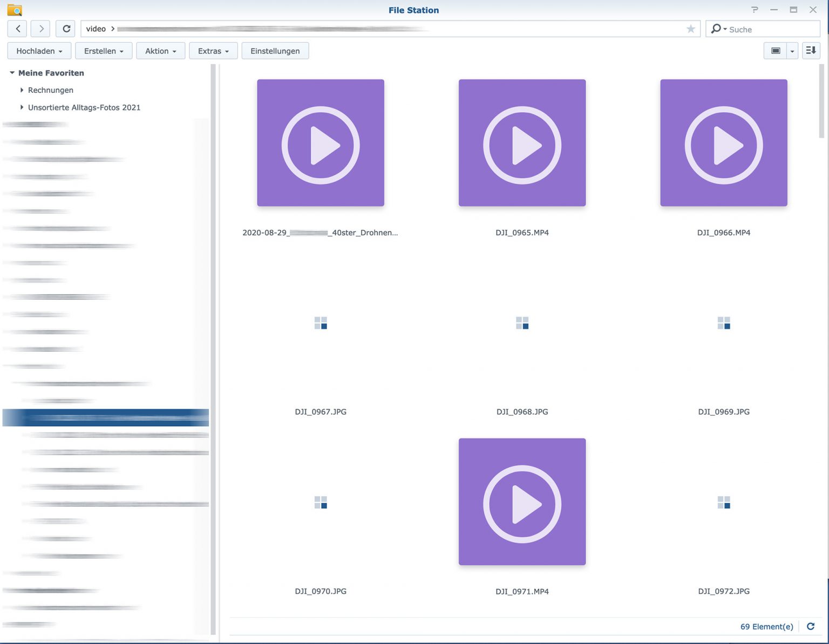Image resolution: width=829 pixels, height=644 pixels.
Task: Select the big icon view mode button
Action: click(776, 51)
